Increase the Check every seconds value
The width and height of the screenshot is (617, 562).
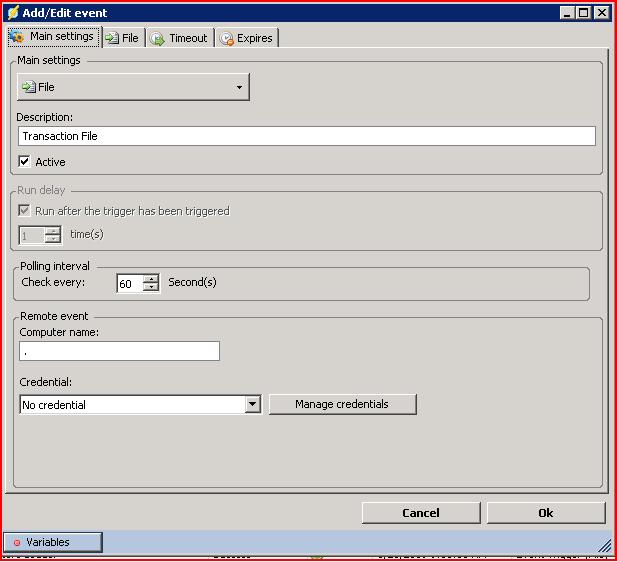coord(151,279)
